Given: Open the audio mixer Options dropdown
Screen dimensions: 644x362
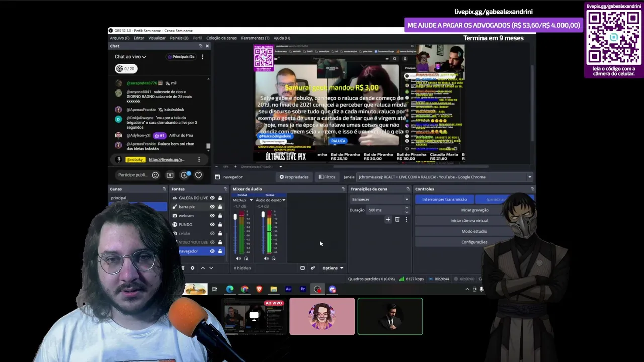Looking at the screenshot, I should click(333, 268).
